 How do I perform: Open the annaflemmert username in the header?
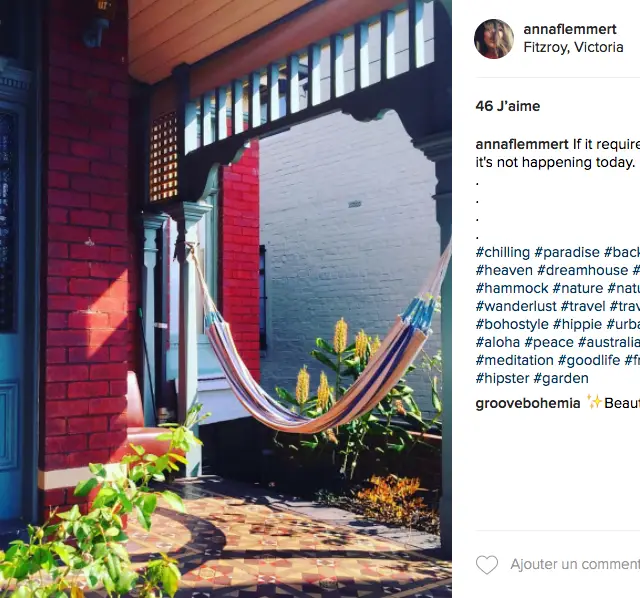(x=570, y=29)
